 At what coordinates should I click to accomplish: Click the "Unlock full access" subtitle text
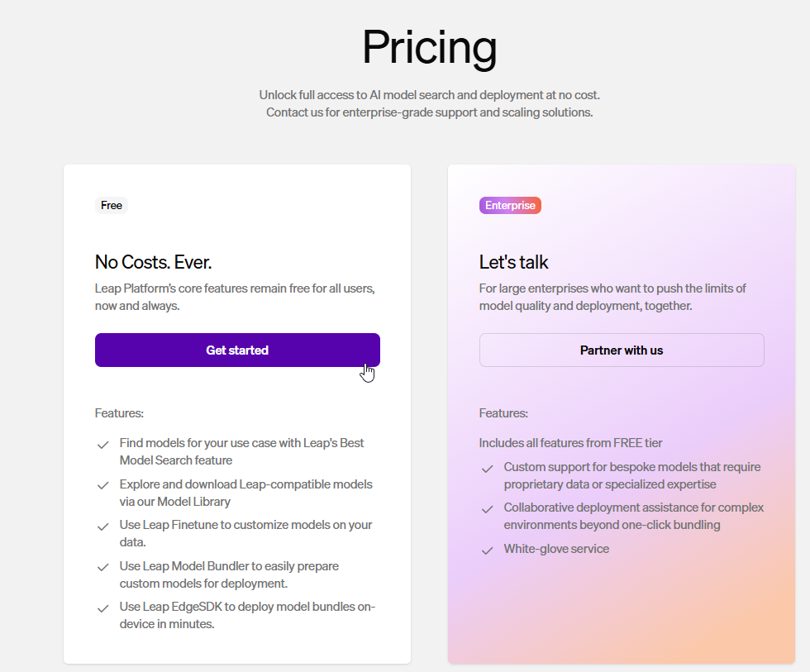(x=429, y=95)
